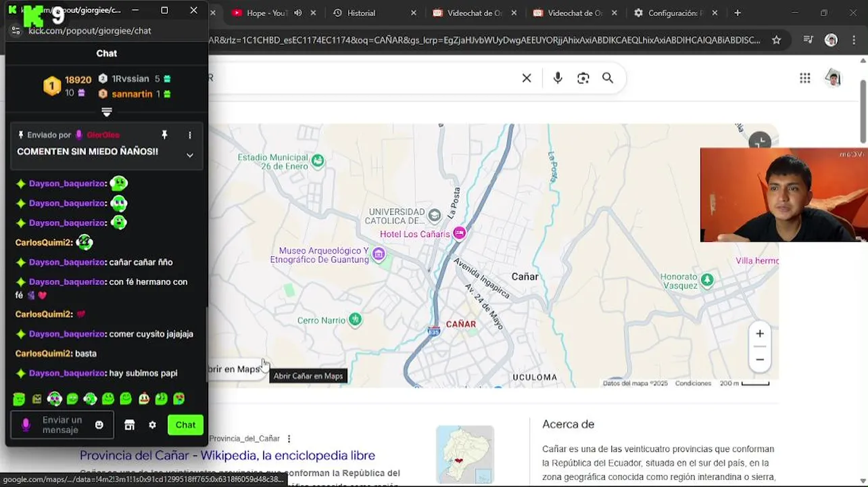Click the top gifter score 18920
This screenshot has height=487, width=868.
coord(78,80)
